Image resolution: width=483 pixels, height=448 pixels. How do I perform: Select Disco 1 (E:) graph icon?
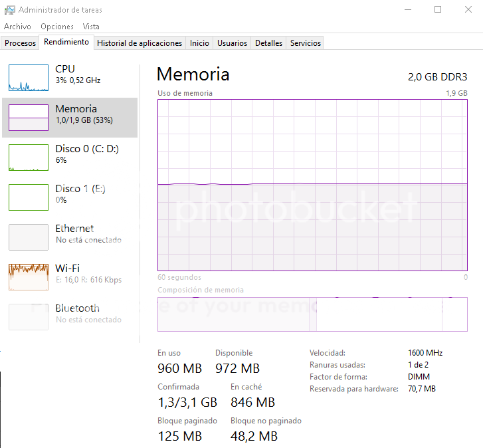(29, 197)
